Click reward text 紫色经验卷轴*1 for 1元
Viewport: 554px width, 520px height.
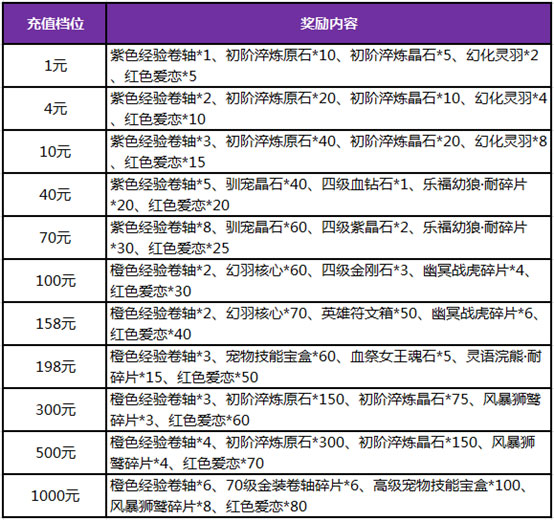161,55
